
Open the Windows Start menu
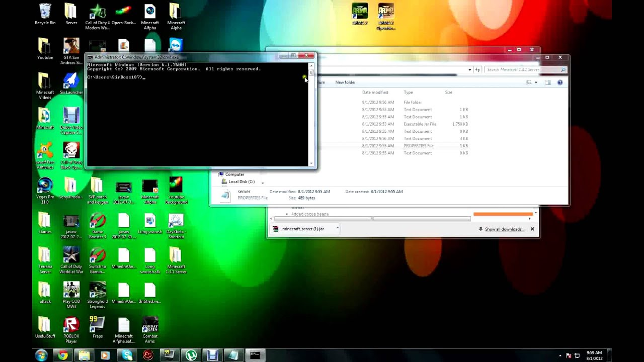pos(41,355)
